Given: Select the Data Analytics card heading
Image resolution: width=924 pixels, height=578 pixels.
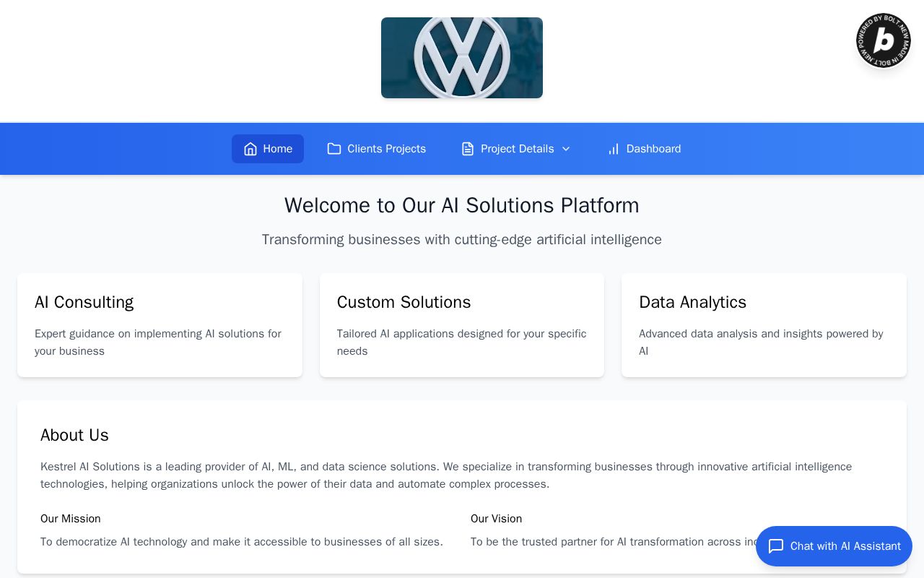Looking at the screenshot, I should 693,302.
